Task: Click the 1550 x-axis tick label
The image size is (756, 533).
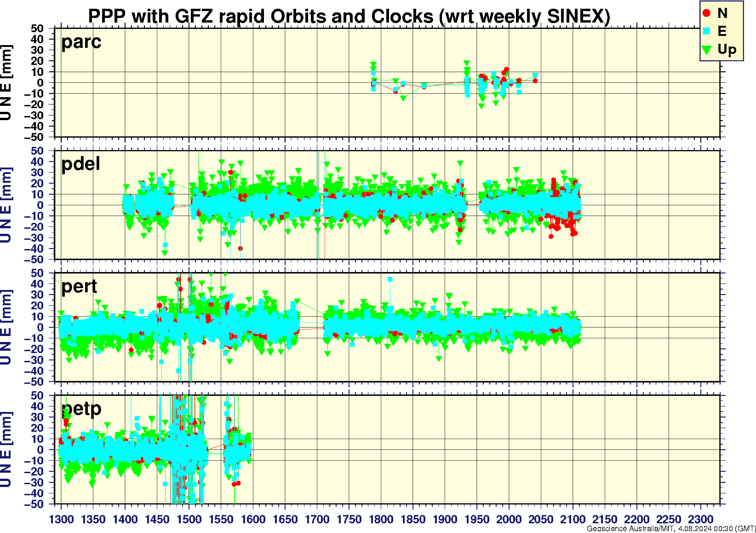Action: tap(221, 519)
